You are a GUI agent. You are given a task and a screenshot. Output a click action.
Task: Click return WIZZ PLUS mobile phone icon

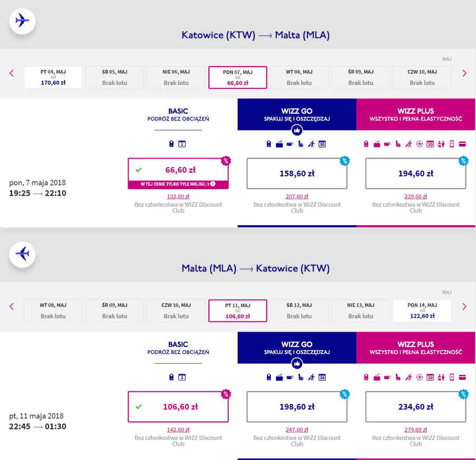click(x=452, y=377)
